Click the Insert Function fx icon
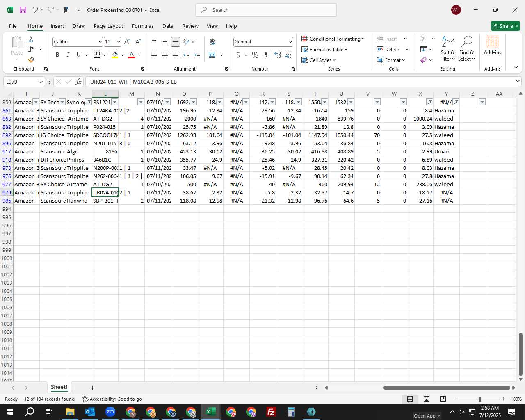This screenshot has width=525, height=420. (x=79, y=82)
